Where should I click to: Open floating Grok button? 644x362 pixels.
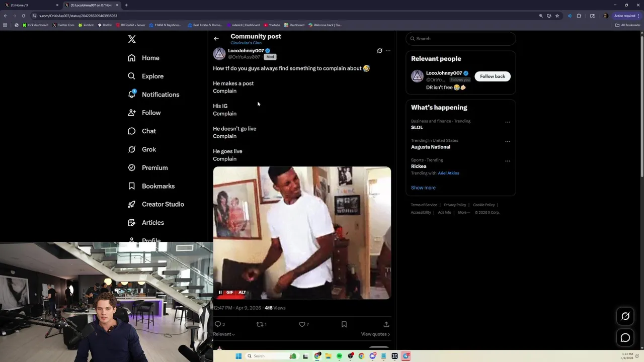click(625, 316)
